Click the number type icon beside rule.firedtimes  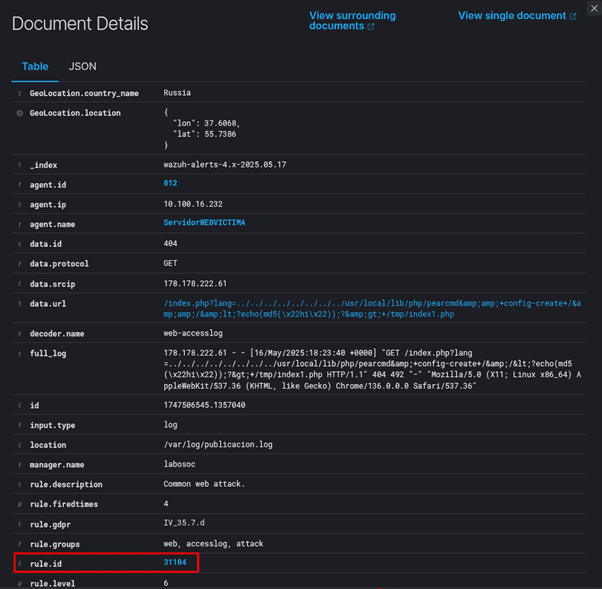point(19,505)
